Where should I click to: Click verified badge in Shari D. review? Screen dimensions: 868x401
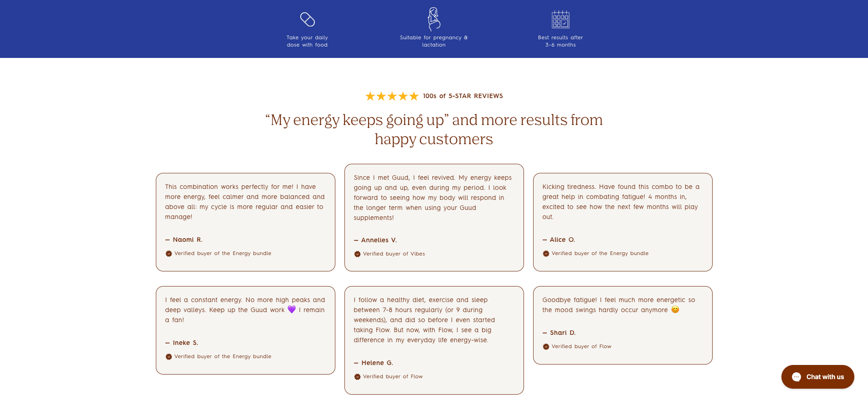point(546,347)
